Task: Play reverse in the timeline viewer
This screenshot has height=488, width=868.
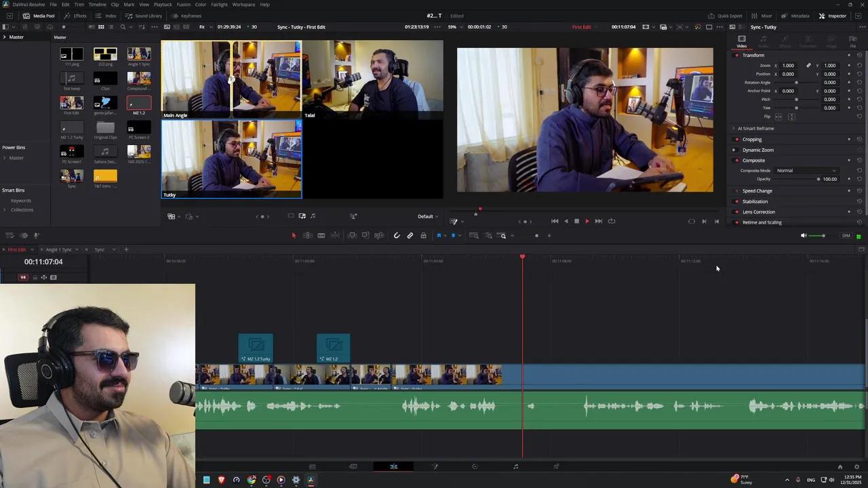Action: tap(566, 221)
